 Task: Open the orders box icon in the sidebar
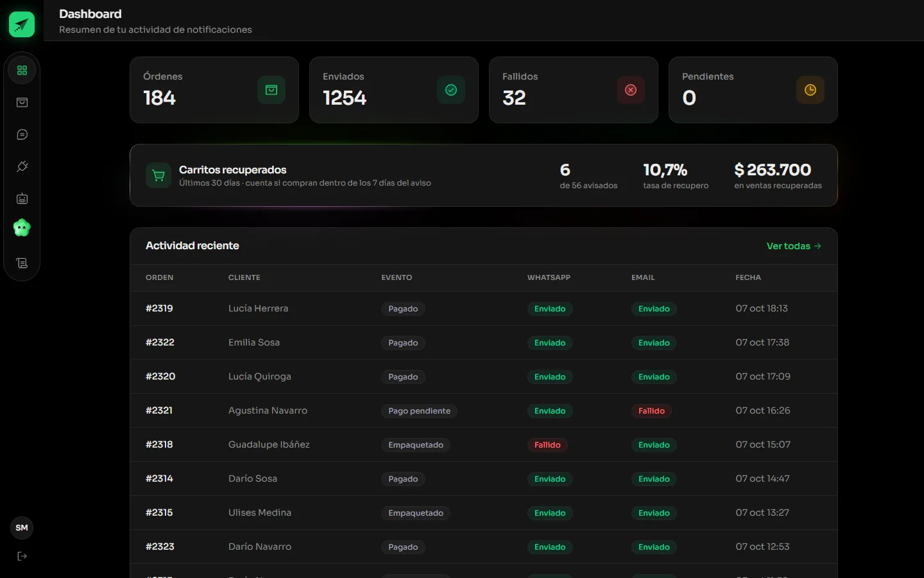point(22,102)
